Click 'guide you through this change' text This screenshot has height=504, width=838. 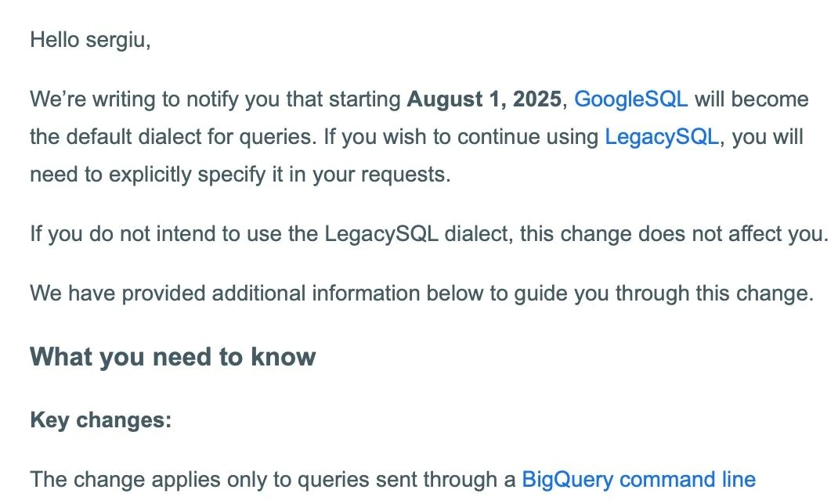pyautogui.click(x=664, y=293)
